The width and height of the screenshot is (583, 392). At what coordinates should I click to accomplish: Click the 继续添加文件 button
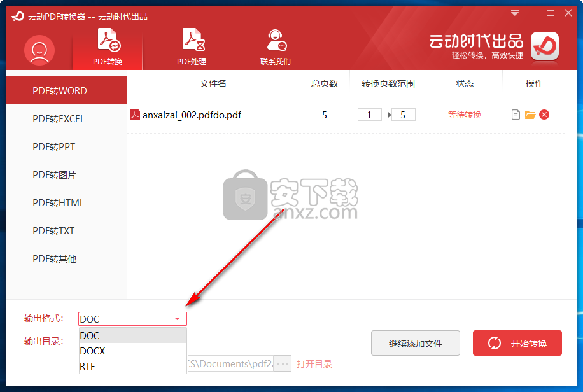click(x=416, y=343)
